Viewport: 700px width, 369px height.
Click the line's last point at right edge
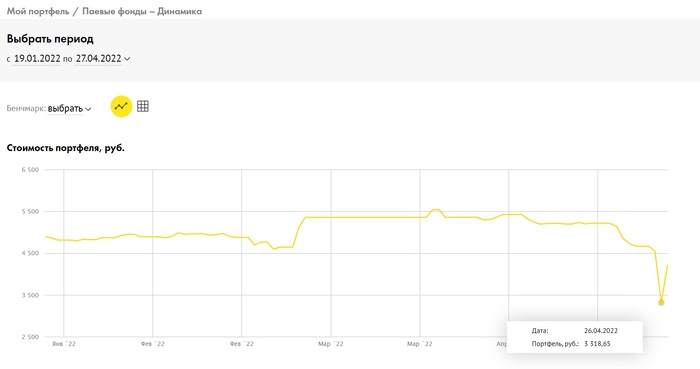(x=667, y=265)
